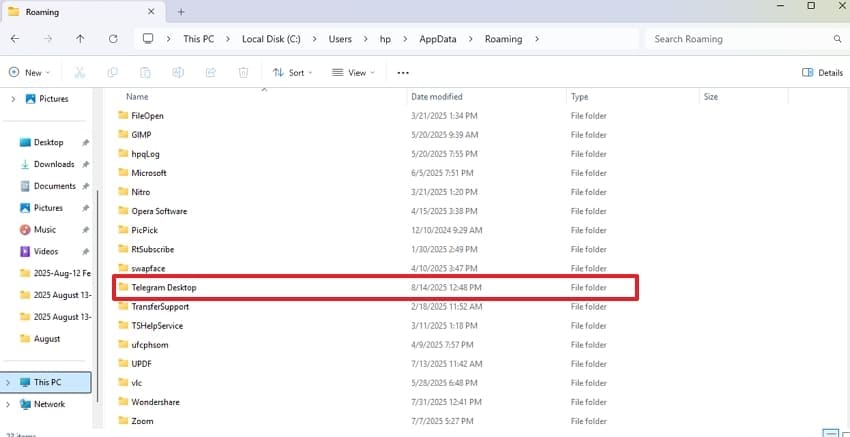Click the PC monitor icon in address bar
Image resolution: width=850 pixels, height=437 pixels.
pos(148,39)
